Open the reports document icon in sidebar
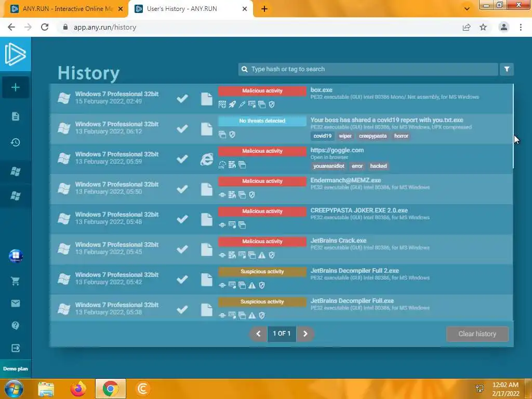Viewport: 532px width, 399px height. tap(15, 116)
